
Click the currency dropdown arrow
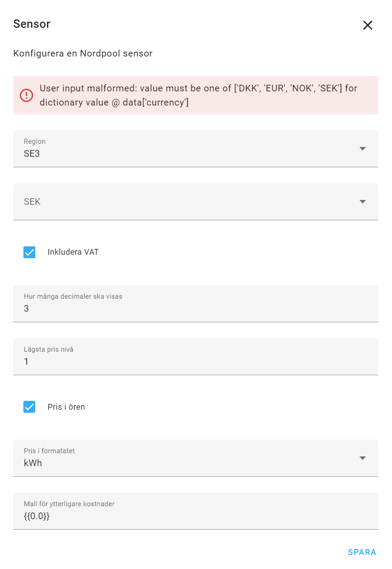coord(362,201)
